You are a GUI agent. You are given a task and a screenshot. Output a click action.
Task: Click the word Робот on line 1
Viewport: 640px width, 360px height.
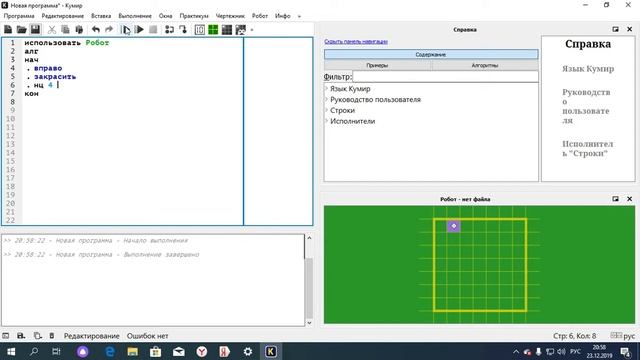click(x=97, y=43)
